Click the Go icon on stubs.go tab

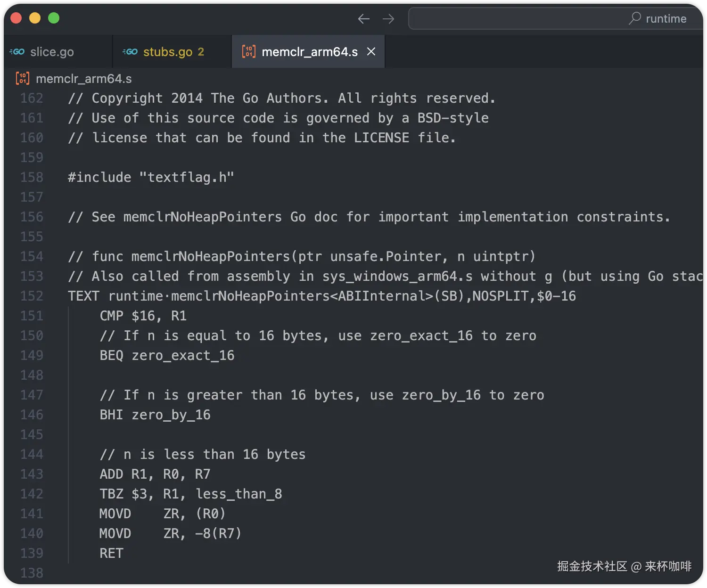tap(130, 52)
